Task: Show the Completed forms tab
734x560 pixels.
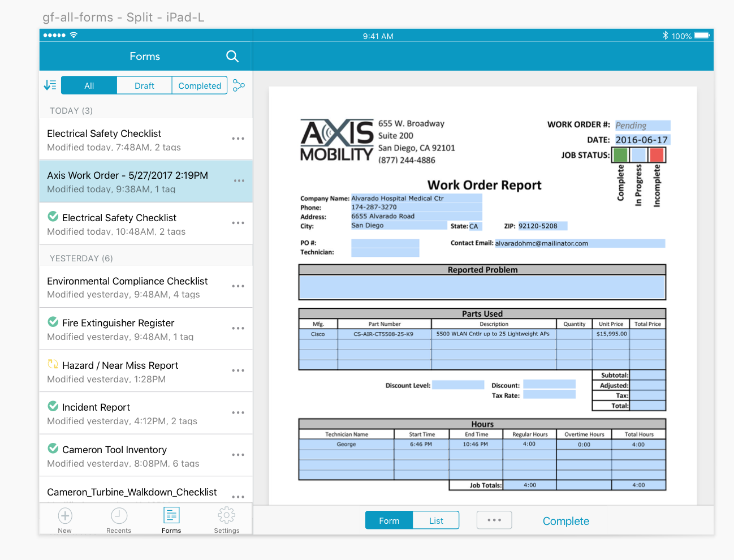Action: click(200, 85)
